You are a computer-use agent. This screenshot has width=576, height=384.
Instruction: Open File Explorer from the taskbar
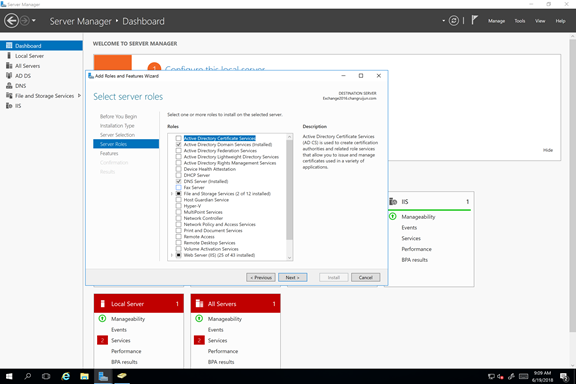[x=84, y=376]
